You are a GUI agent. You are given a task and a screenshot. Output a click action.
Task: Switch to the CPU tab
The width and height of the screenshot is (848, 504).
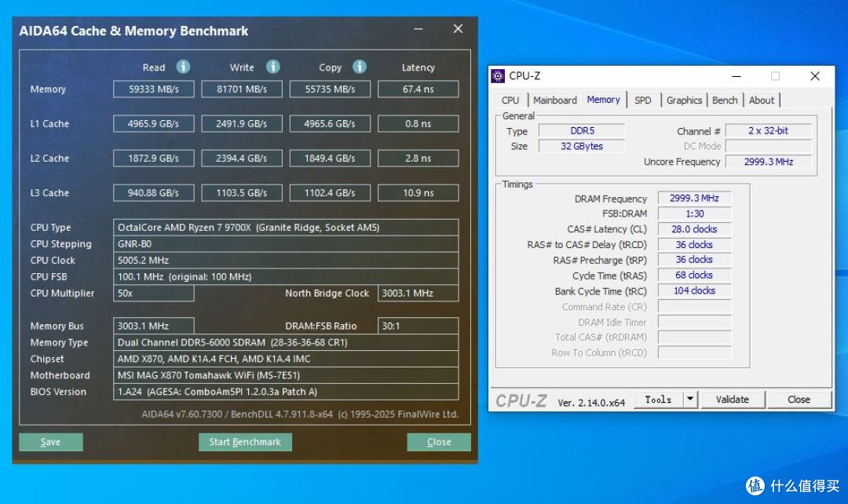coord(510,100)
